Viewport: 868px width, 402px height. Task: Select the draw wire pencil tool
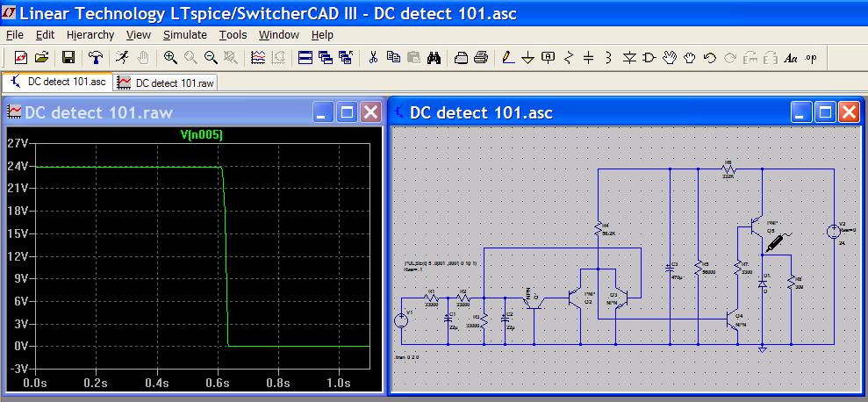[508, 57]
